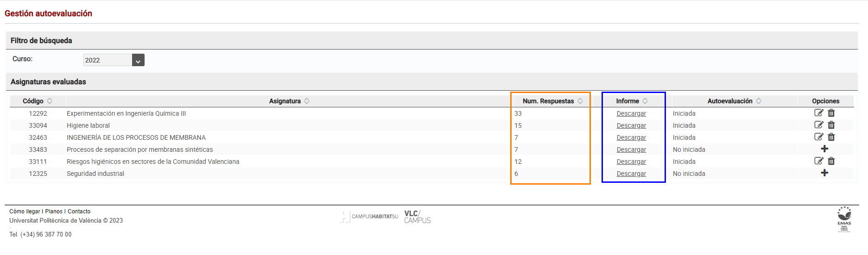Download report for Seguridad industrial

pos(631,174)
